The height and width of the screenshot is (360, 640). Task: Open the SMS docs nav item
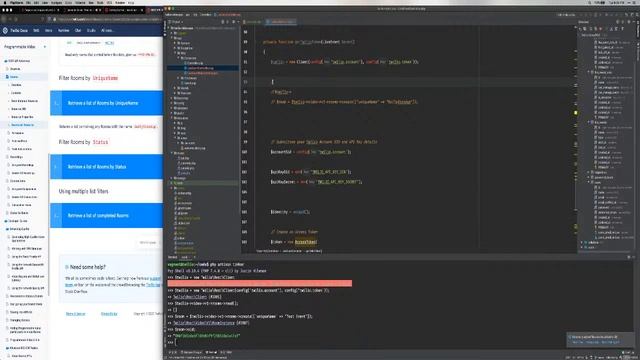point(36,31)
